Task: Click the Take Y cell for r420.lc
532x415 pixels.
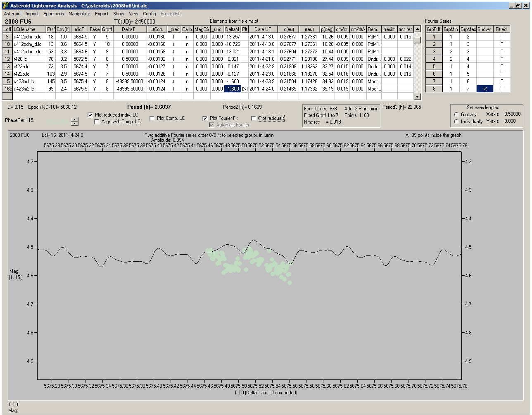Action: [x=94, y=59]
